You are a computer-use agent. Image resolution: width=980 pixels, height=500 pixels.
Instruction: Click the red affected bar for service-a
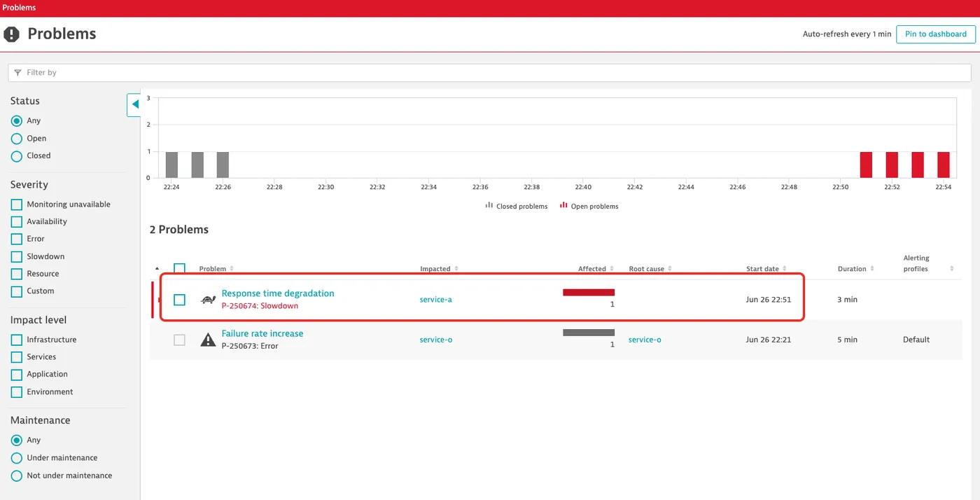click(589, 292)
